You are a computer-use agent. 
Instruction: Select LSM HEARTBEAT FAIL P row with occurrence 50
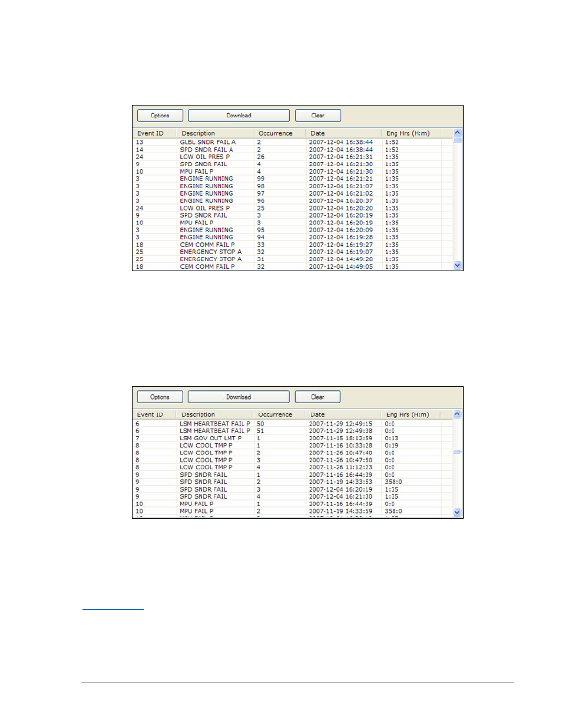point(293,424)
